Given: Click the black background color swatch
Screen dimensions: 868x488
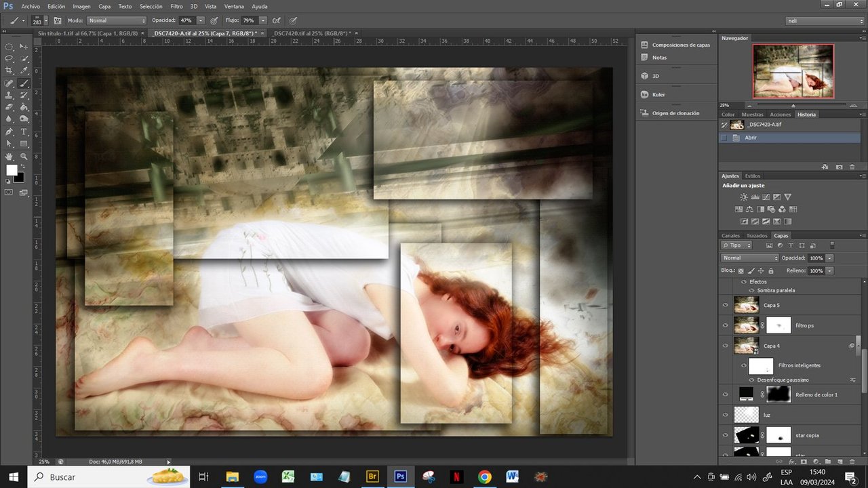Looking at the screenshot, I should coord(20,178).
